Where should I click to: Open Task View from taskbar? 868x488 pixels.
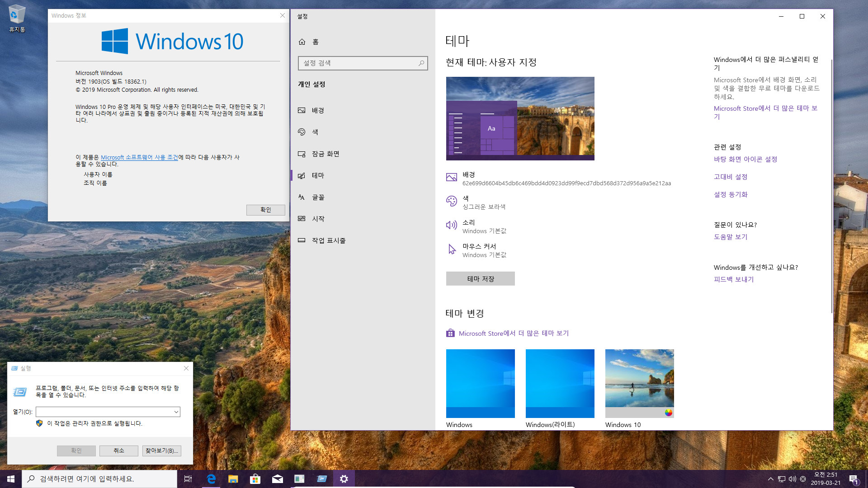(x=188, y=479)
